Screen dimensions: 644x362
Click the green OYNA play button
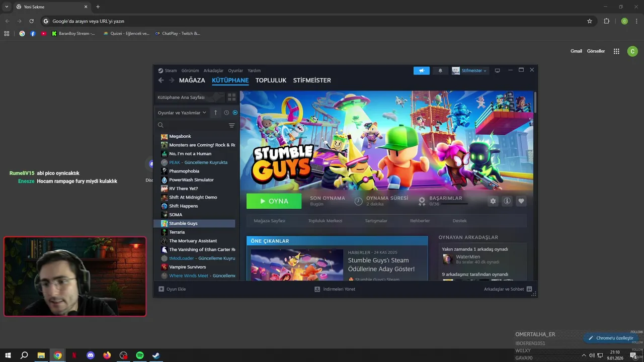274,201
